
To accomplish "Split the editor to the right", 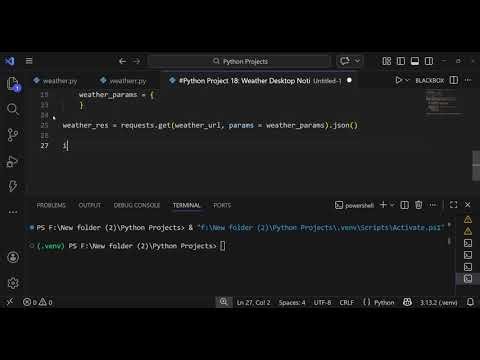I will pyautogui.click(x=454, y=80).
